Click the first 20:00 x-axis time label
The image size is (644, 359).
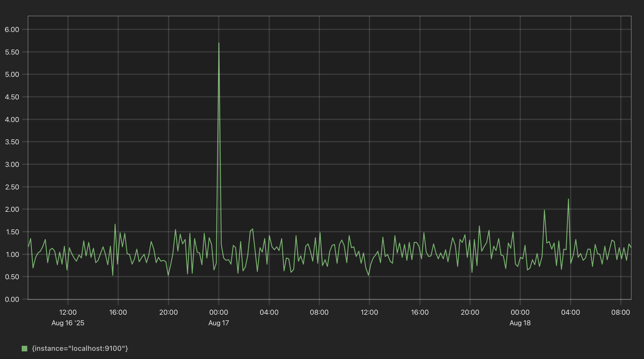(168, 312)
